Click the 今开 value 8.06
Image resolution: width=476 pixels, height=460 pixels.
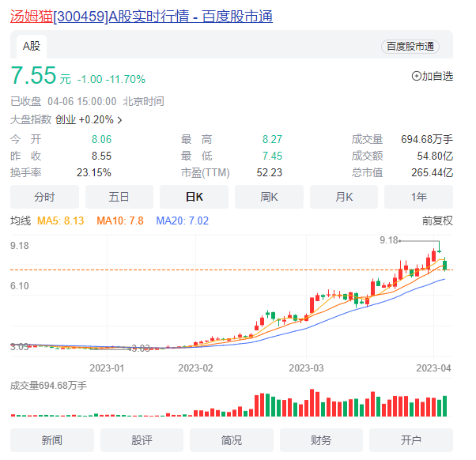tap(101, 139)
